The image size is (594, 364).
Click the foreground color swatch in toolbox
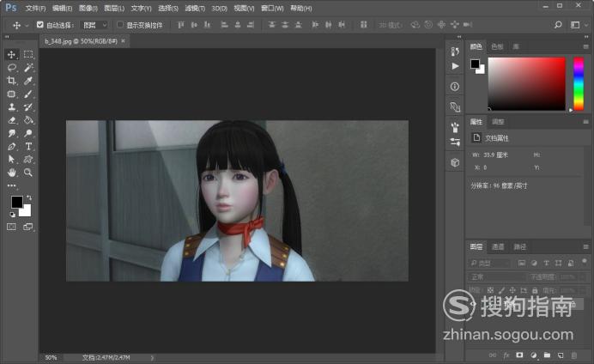coord(16,202)
